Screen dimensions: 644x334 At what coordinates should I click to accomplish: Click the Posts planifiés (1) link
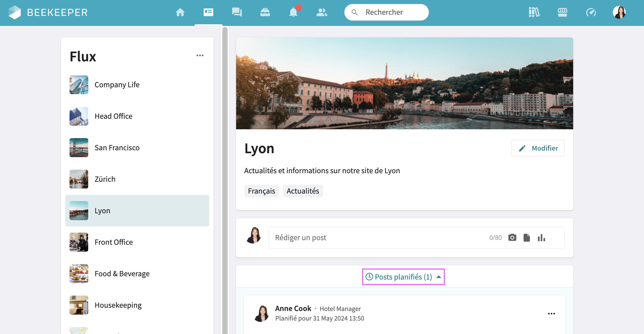pyautogui.click(x=403, y=277)
